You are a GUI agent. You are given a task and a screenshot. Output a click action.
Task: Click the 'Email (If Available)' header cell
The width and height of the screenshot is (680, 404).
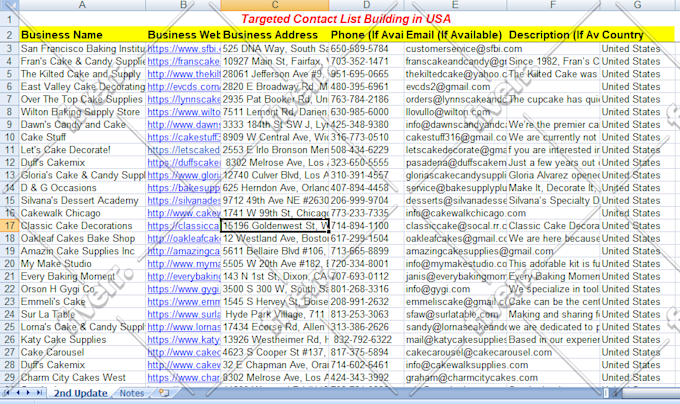[x=454, y=35]
